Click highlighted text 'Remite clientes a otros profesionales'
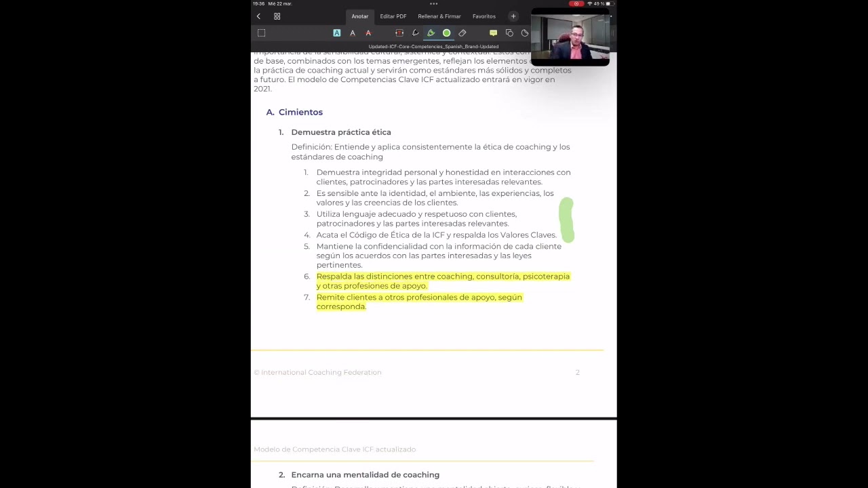Image resolution: width=868 pixels, height=488 pixels. click(x=419, y=302)
